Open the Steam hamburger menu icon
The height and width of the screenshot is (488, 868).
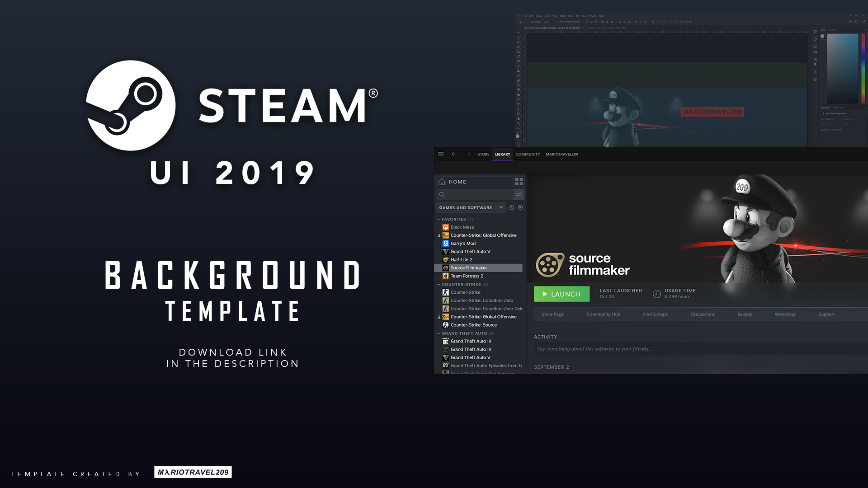441,154
